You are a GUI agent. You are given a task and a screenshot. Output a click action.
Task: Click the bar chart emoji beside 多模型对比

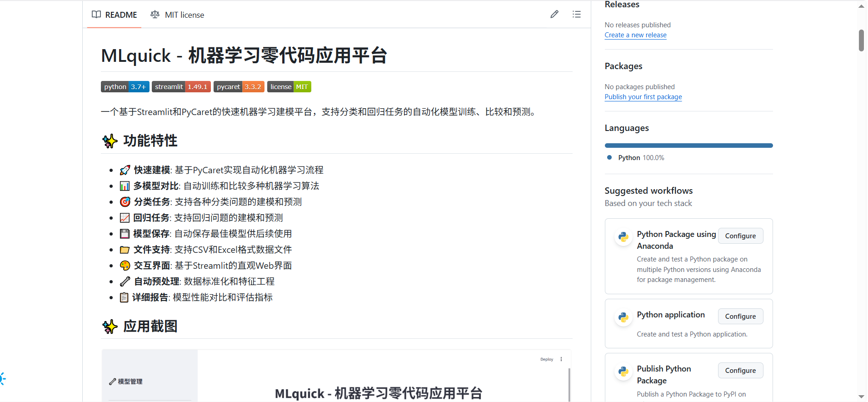point(125,186)
